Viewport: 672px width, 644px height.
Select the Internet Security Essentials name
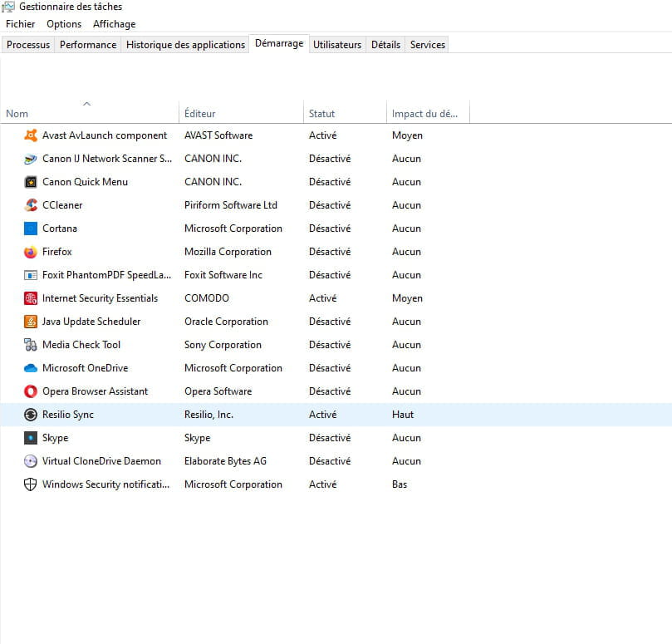[x=100, y=298]
